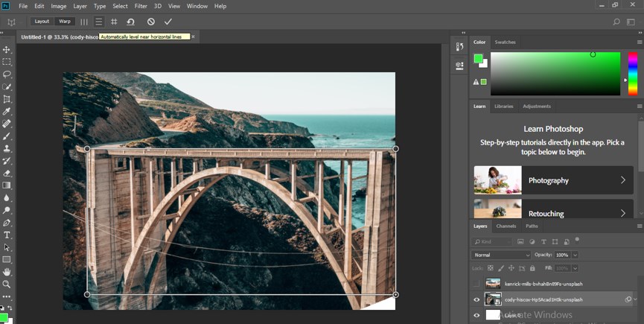This screenshot has width=644, height=324.
Task: Toggle filter for pixel layers
Action: (520, 242)
